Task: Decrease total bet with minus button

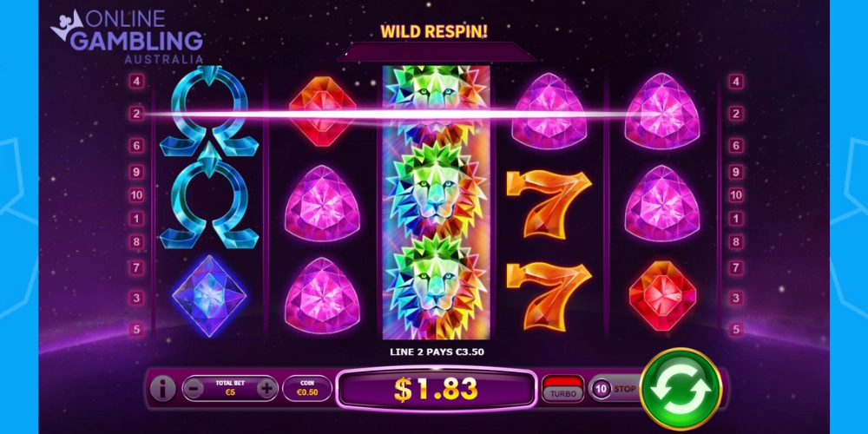Action: coord(193,389)
